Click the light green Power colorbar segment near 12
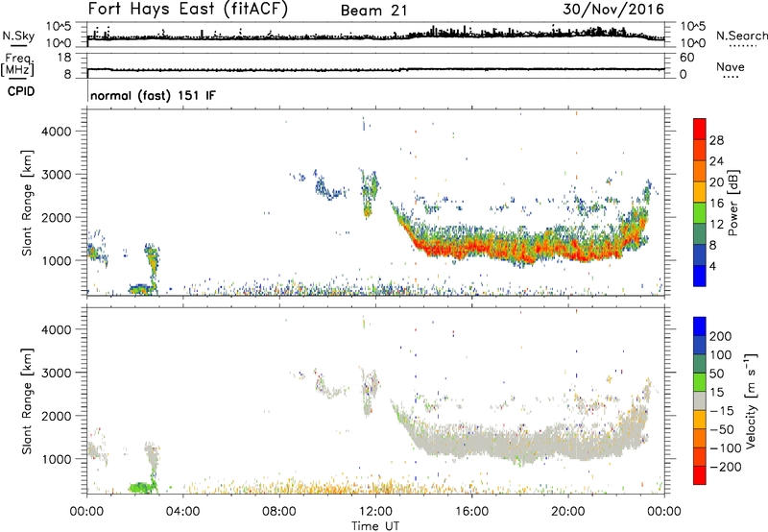The image size is (768, 532). pos(700,213)
